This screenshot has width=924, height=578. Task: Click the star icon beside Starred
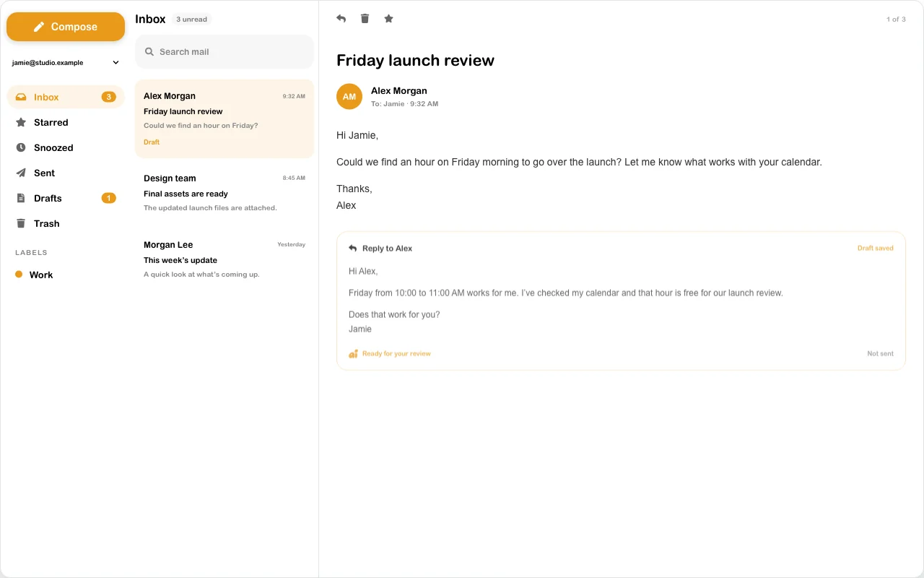(x=21, y=122)
